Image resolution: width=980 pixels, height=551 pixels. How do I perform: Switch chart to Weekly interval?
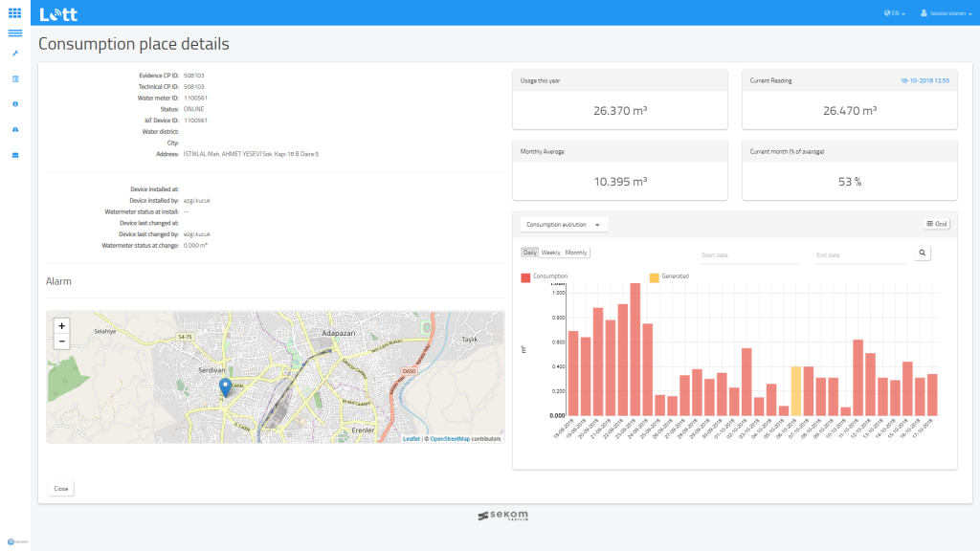pyautogui.click(x=551, y=253)
